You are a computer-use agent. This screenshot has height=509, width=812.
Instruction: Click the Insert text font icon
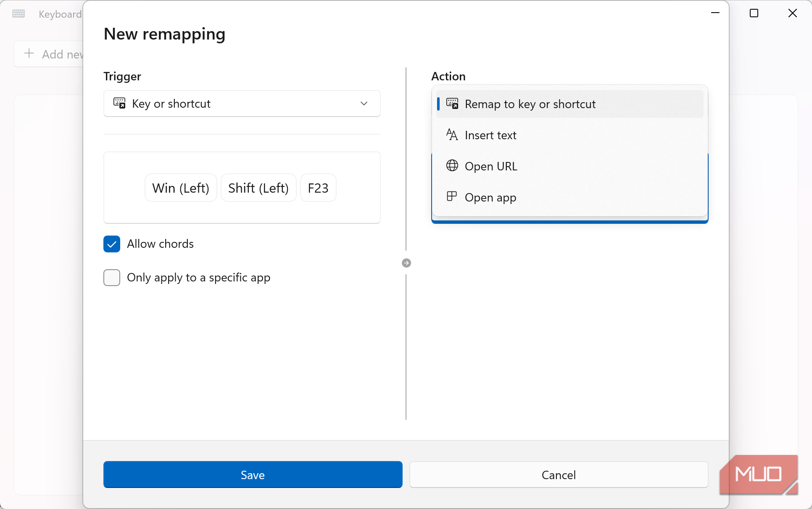click(x=452, y=135)
